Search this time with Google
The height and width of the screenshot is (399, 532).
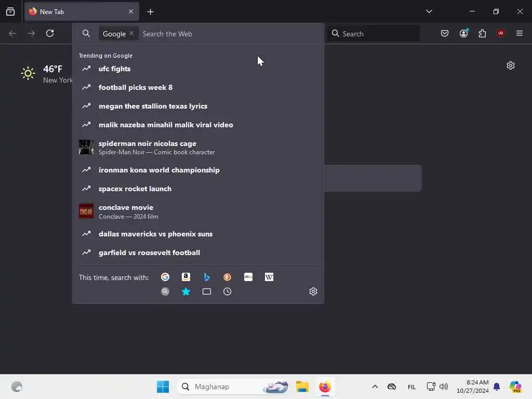pos(165,277)
